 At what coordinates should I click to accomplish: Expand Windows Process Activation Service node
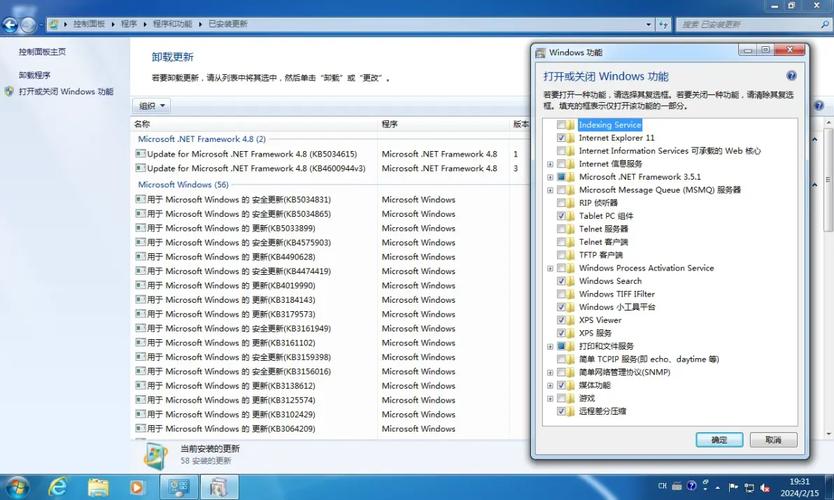click(550, 268)
